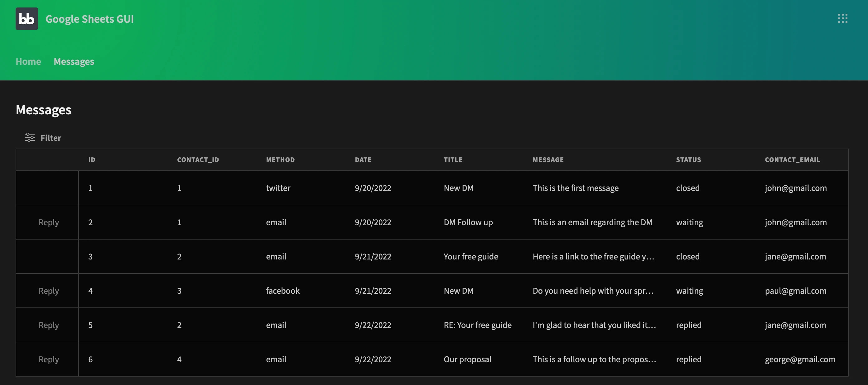868x385 pixels.
Task: Click the Messages page heading
Action: [43, 110]
